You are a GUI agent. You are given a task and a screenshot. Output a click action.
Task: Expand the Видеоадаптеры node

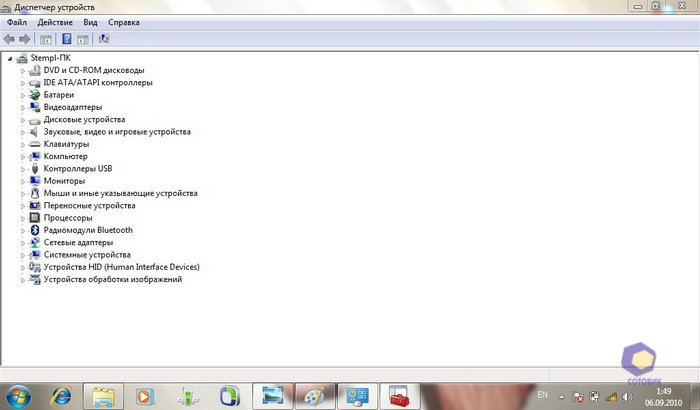(22, 107)
